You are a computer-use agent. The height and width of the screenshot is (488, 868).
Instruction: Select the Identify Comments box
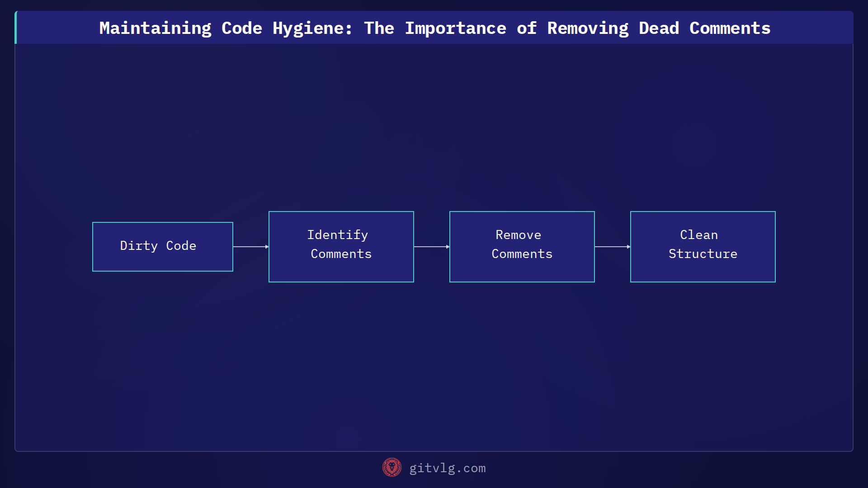pos(341,247)
